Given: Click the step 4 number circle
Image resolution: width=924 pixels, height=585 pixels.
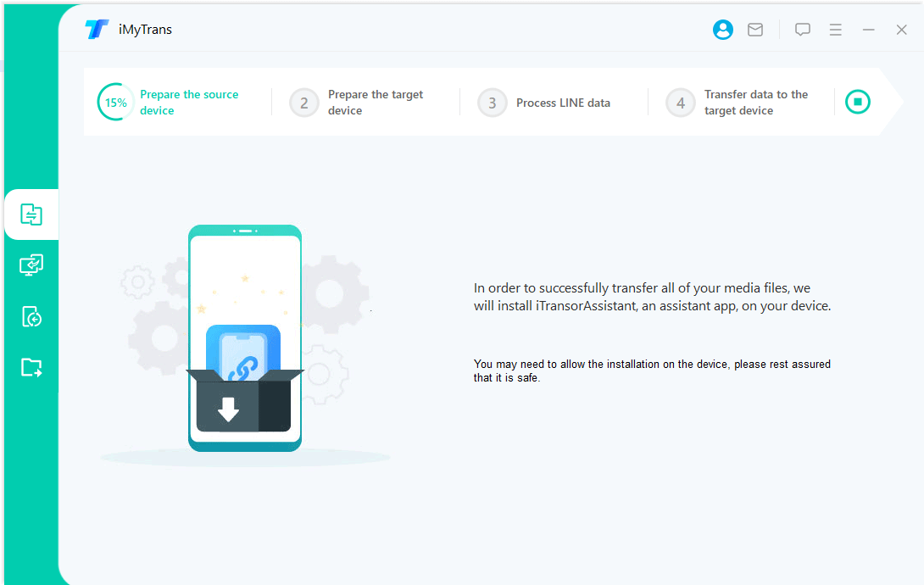Looking at the screenshot, I should click(x=681, y=103).
